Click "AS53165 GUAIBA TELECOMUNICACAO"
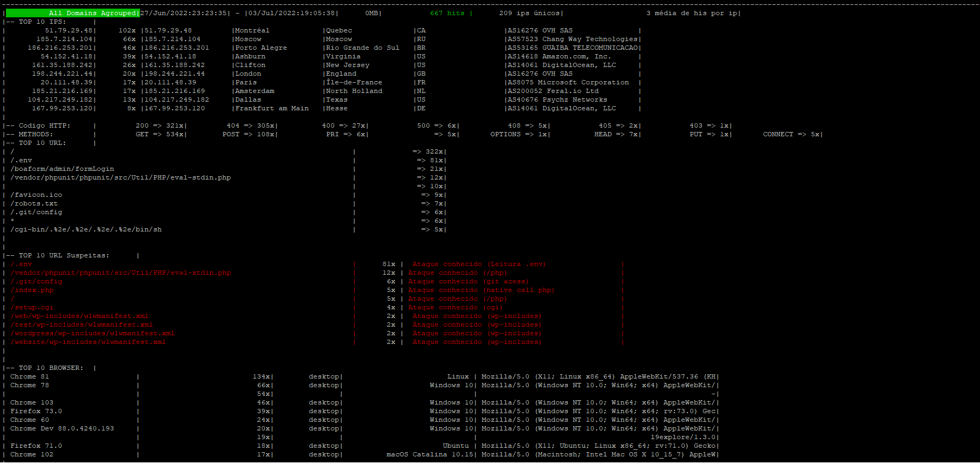This screenshot has height=464, width=980. (573, 48)
